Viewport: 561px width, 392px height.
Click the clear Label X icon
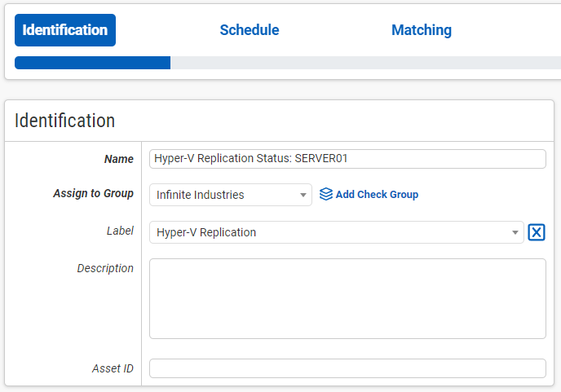(x=536, y=232)
